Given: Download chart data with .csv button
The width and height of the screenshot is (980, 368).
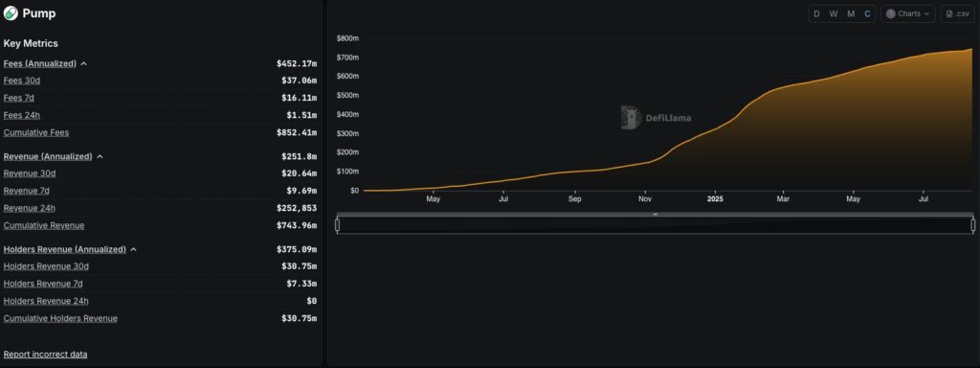Looking at the screenshot, I should (957, 13).
